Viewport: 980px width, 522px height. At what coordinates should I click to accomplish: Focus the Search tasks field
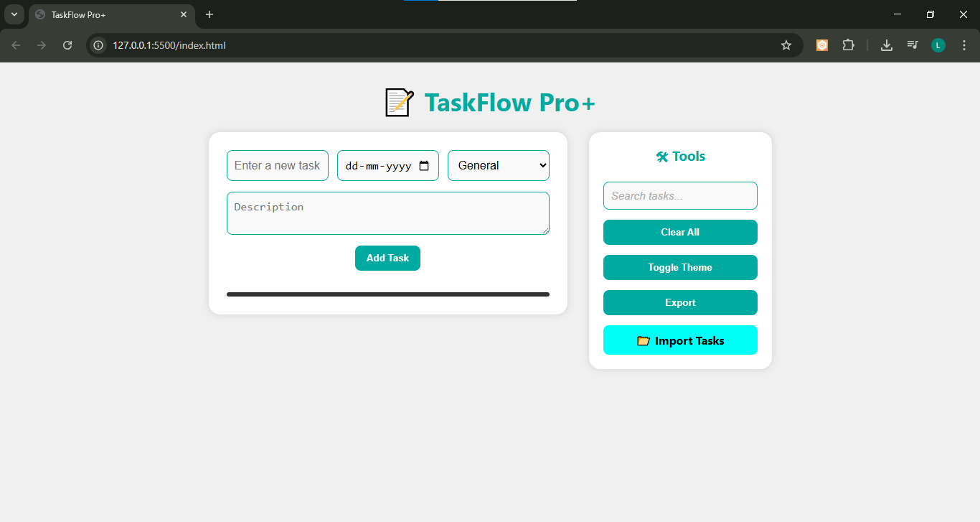[x=680, y=195]
